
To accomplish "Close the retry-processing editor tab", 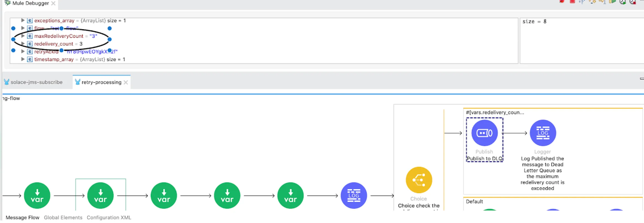I will click(126, 82).
